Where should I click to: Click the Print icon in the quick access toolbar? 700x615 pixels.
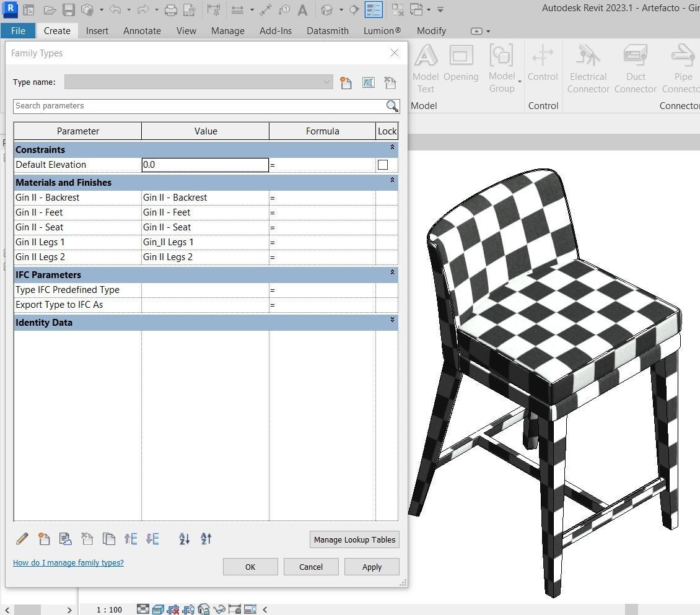point(170,10)
